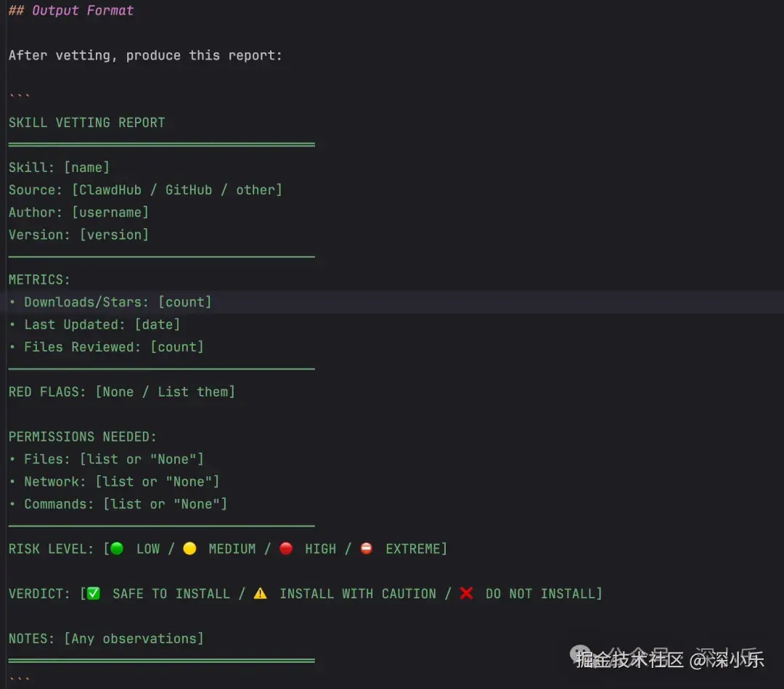Click the red circle emoji before HIGH
The height and width of the screenshot is (689, 784).
[286, 548]
